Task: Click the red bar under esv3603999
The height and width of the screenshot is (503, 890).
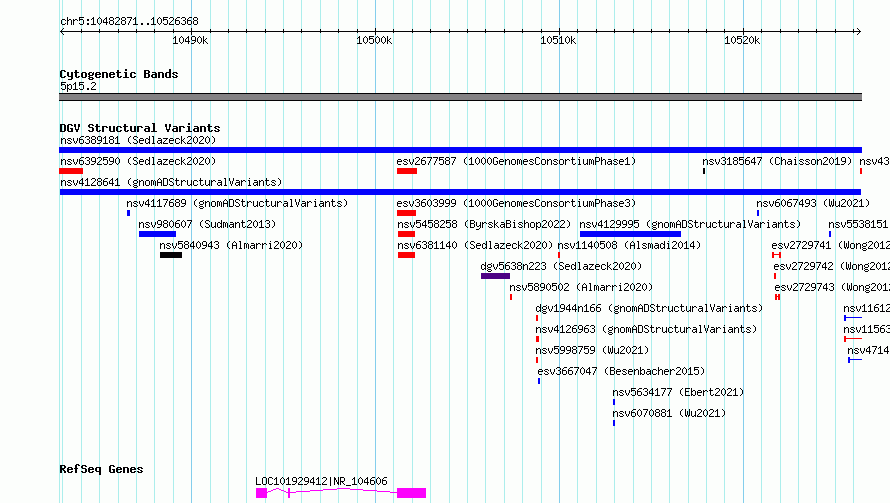Action: tap(406, 213)
